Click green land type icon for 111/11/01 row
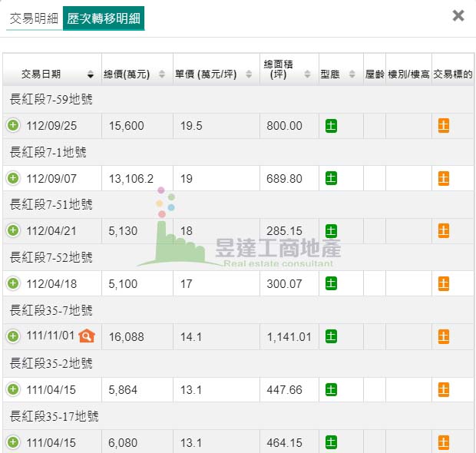 point(331,336)
